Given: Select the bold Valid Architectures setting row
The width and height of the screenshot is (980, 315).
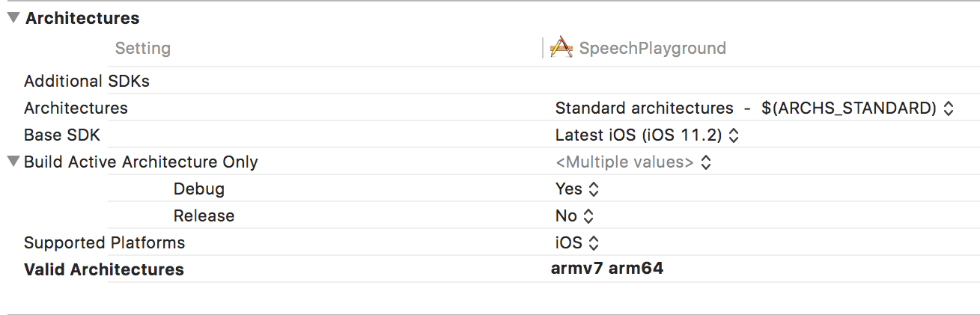Looking at the screenshot, I should click(104, 269).
